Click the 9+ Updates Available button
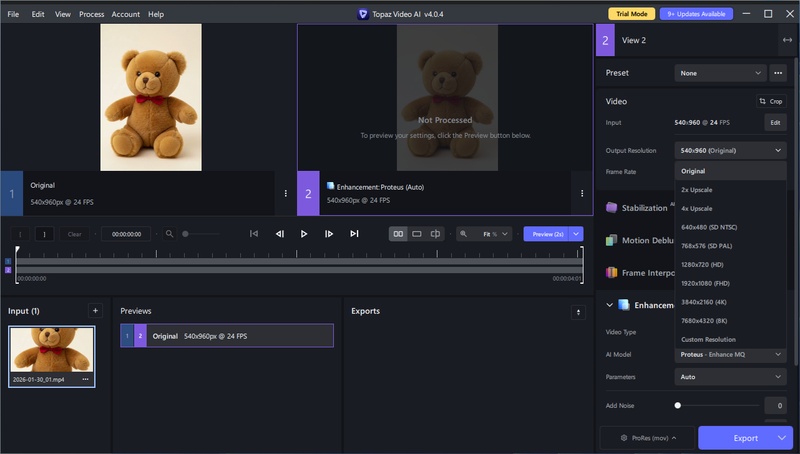The height and width of the screenshot is (454, 800). pos(696,14)
